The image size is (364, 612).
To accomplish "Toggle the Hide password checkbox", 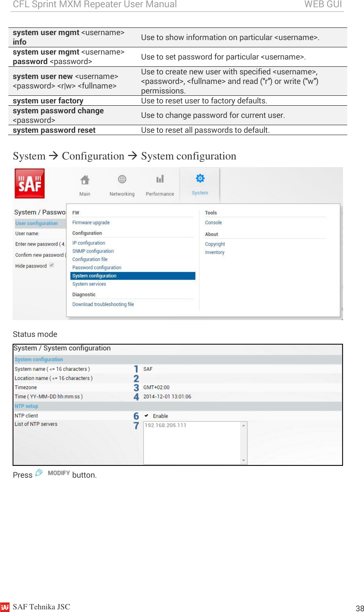I will point(52,265).
